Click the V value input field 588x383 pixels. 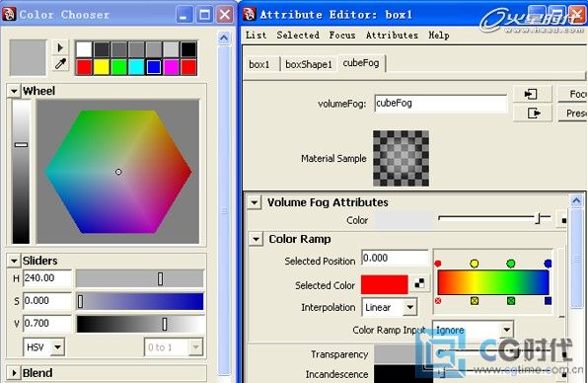[x=47, y=324]
